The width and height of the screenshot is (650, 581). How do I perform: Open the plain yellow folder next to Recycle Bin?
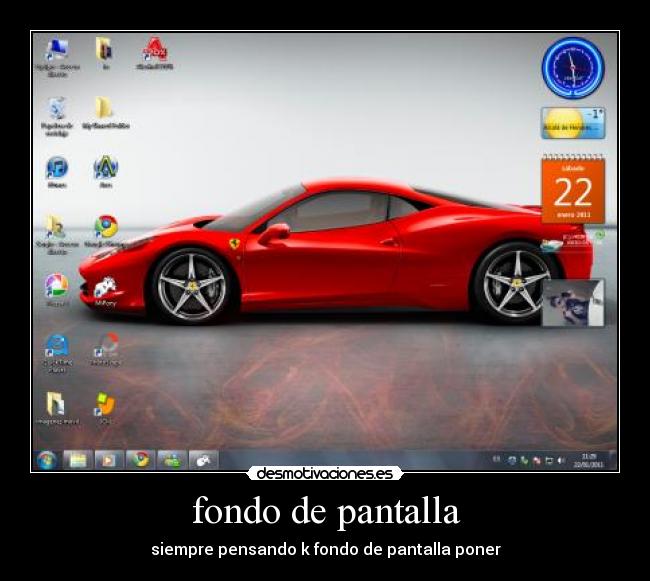(x=105, y=114)
